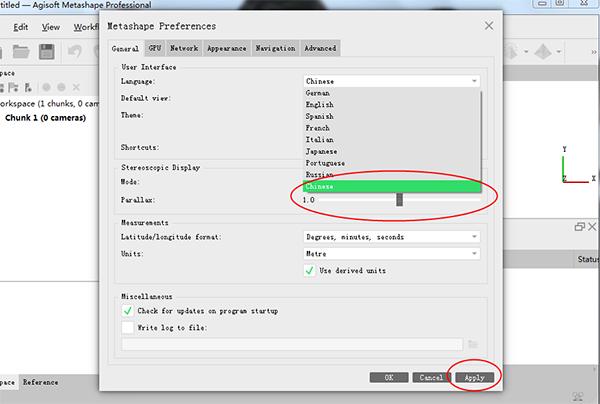Enable the Write log to file checkbox
The height and width of the screenshot is (404, 600).
[127, 327]
